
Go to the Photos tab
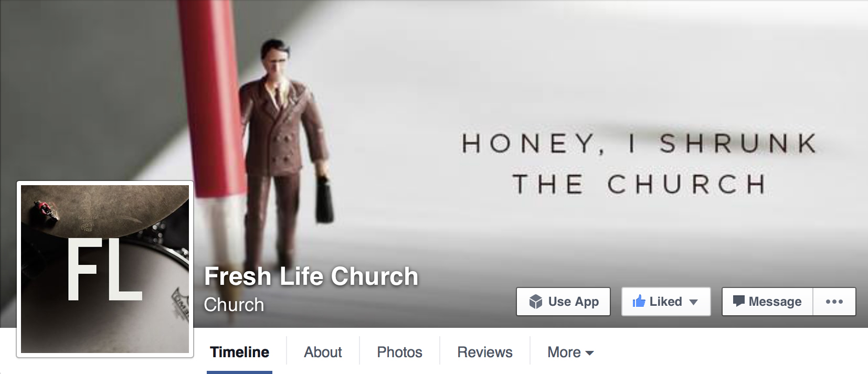tap(399, 352)
